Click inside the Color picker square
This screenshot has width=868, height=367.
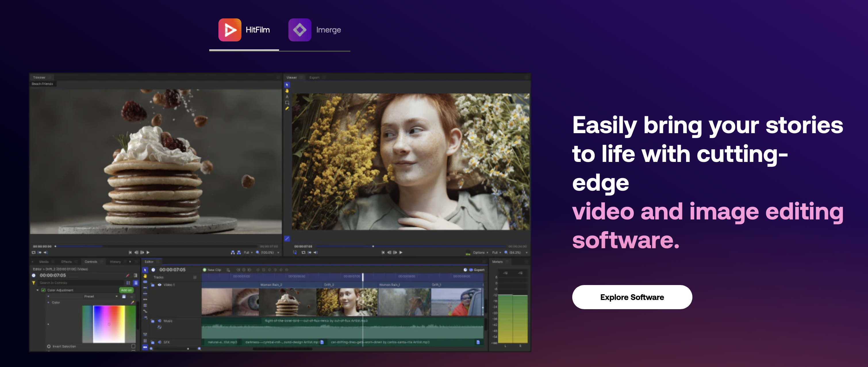[x=109, y=324]
